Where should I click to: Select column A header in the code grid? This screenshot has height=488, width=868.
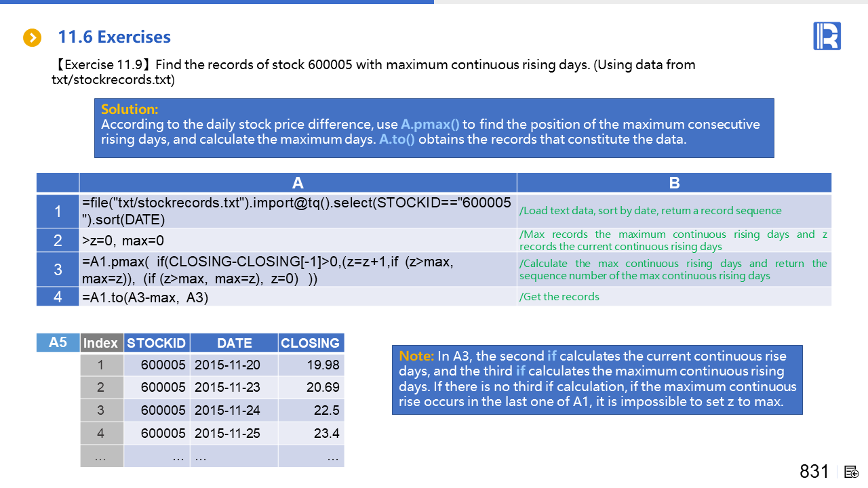point(298,183)
